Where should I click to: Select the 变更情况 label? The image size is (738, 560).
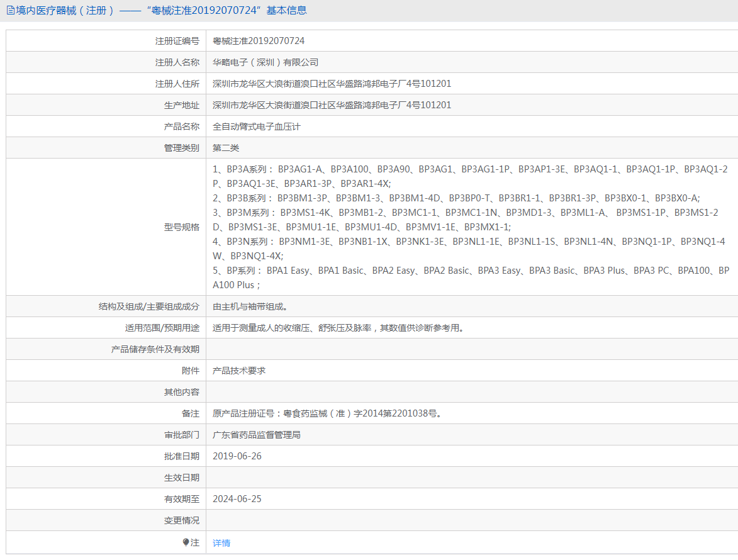tap(182, 521)
